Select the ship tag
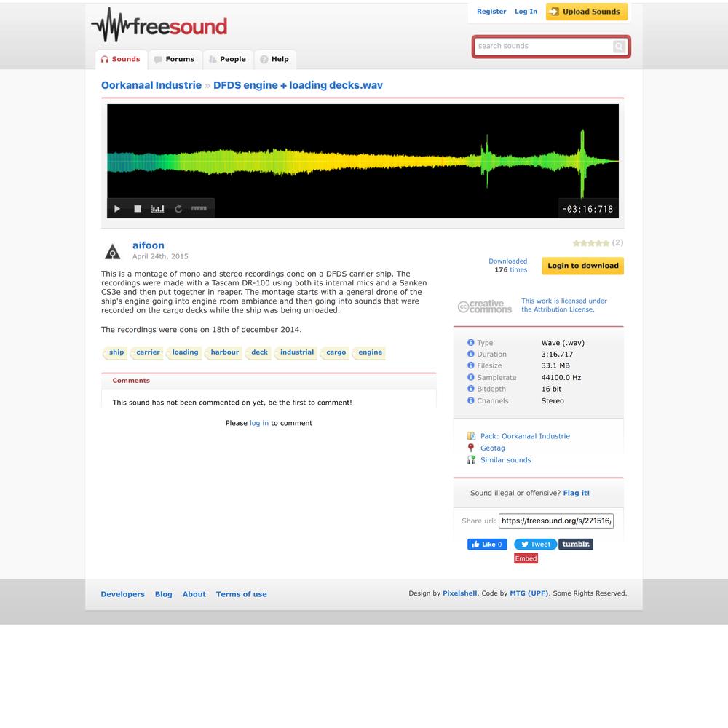728x728 pixels. pos(116,352)
